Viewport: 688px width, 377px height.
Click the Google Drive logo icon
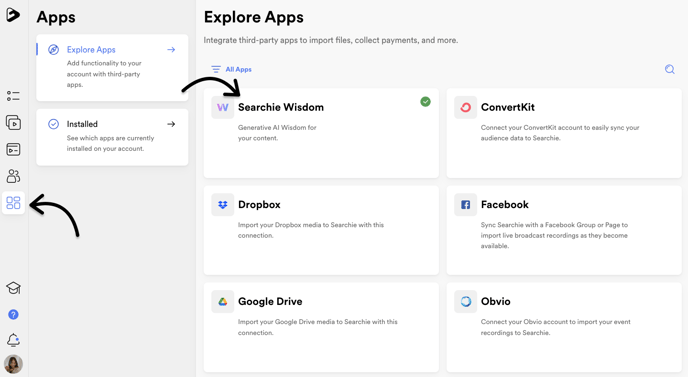click(x=222, y=302)
